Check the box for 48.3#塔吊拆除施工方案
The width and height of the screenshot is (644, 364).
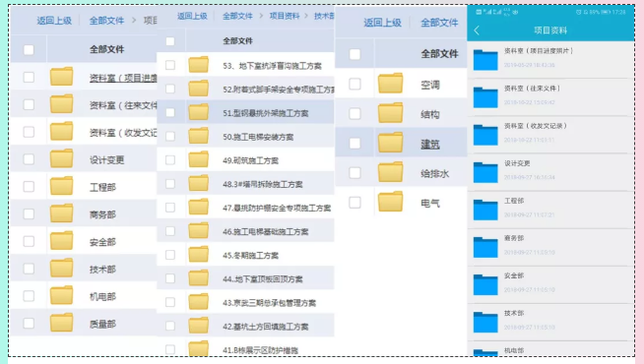tap(170, 184)
